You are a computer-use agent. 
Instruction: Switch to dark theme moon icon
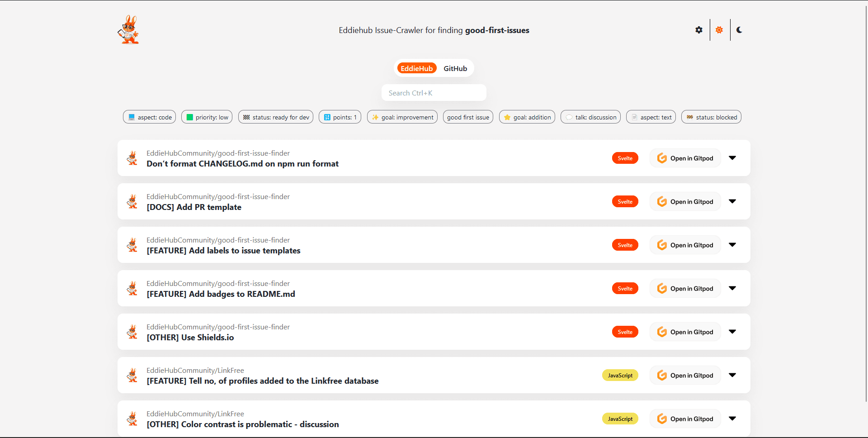tap(740, 30)
